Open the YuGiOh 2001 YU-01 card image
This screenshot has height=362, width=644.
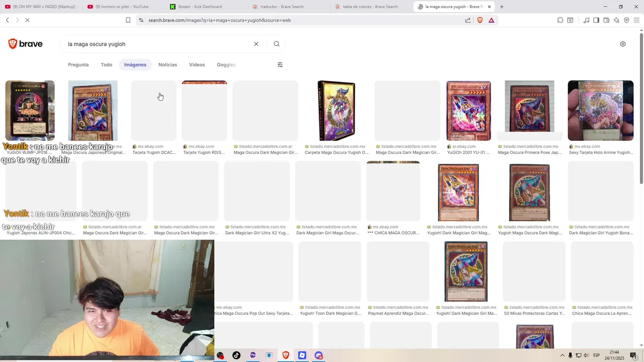pyautogui.click(x=468, y=111)
